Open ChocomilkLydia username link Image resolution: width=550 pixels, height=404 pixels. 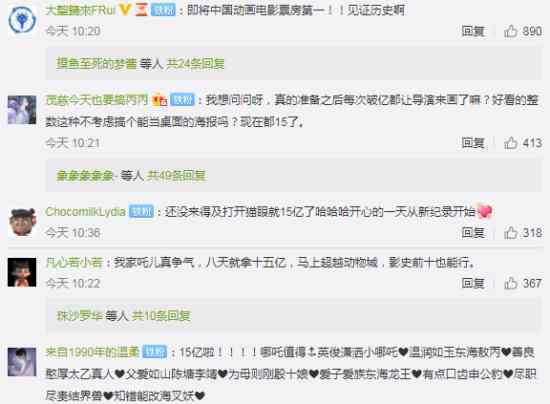coord(85,211)
